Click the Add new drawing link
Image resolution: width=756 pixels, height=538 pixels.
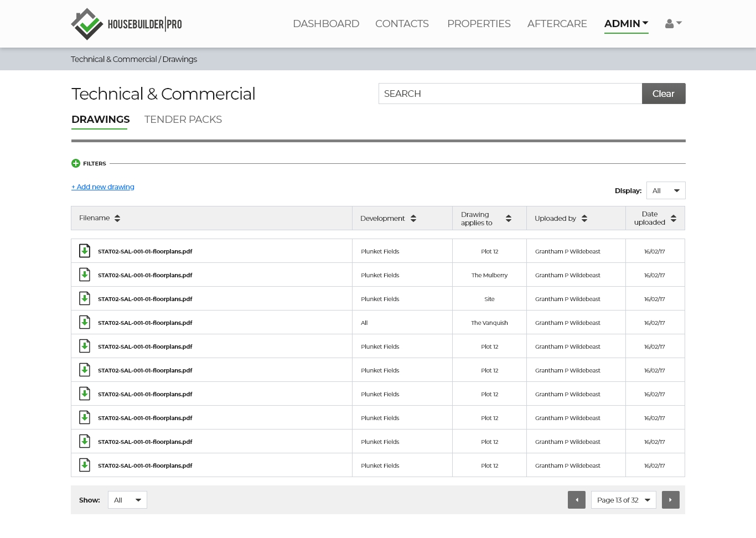103,187
